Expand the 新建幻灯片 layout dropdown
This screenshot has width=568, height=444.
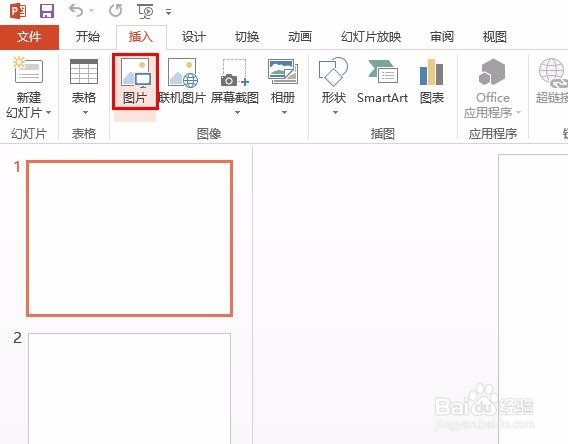(x=49, y=113)
